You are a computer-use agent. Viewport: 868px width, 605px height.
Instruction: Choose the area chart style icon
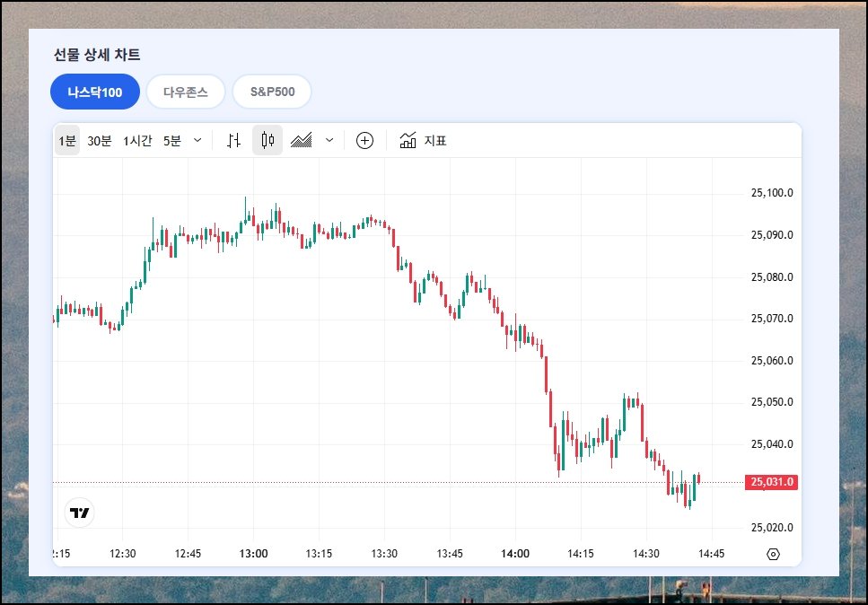coord(302,141)
